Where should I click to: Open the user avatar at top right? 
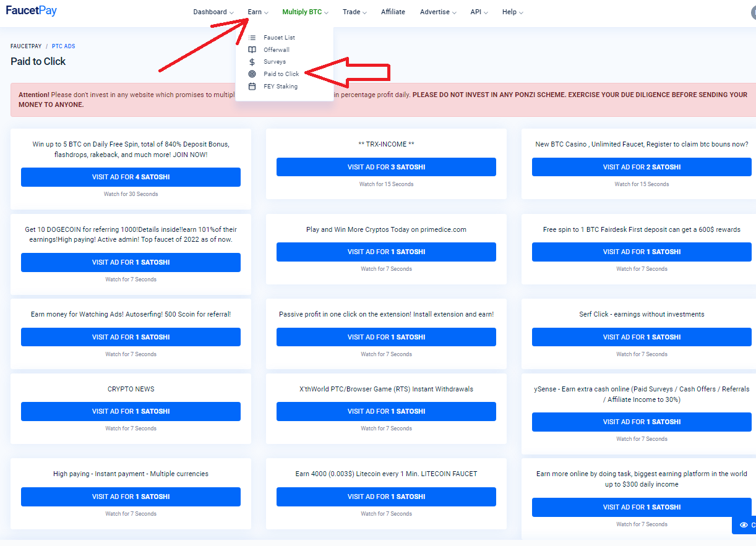click(x=753, y=12)
